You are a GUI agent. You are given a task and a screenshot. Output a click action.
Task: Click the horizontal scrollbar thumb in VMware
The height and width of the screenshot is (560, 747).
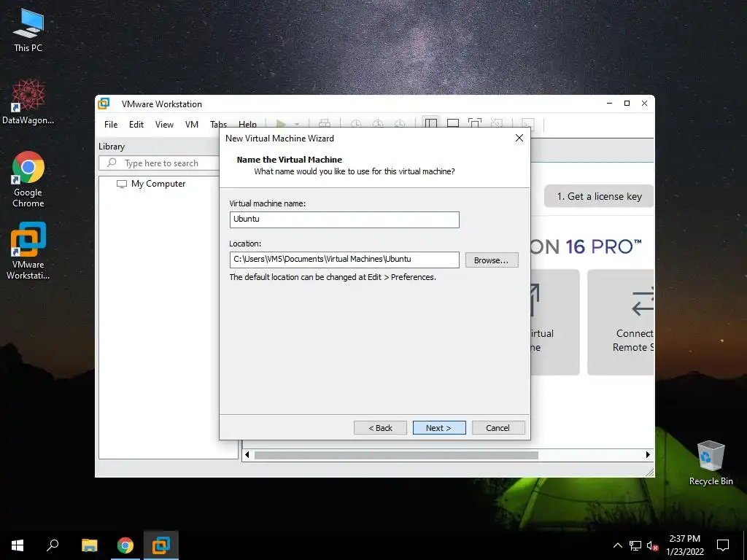[x=396, y=455]
